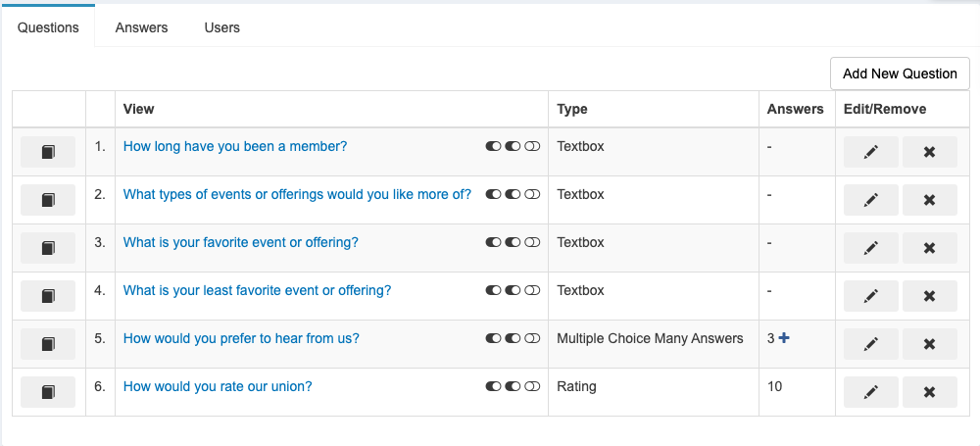Click the book icon beside 'What types of events' question

[x=48, y=200]
